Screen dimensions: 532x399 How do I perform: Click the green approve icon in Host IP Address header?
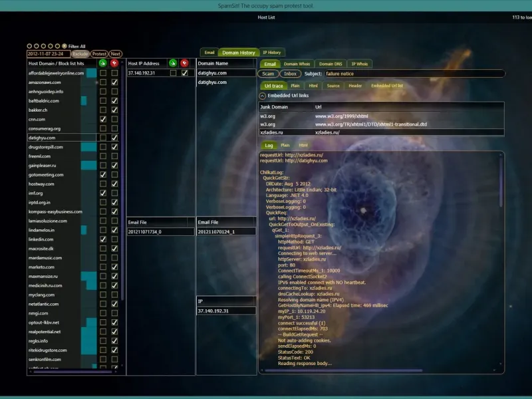click(x=173, y=63)
